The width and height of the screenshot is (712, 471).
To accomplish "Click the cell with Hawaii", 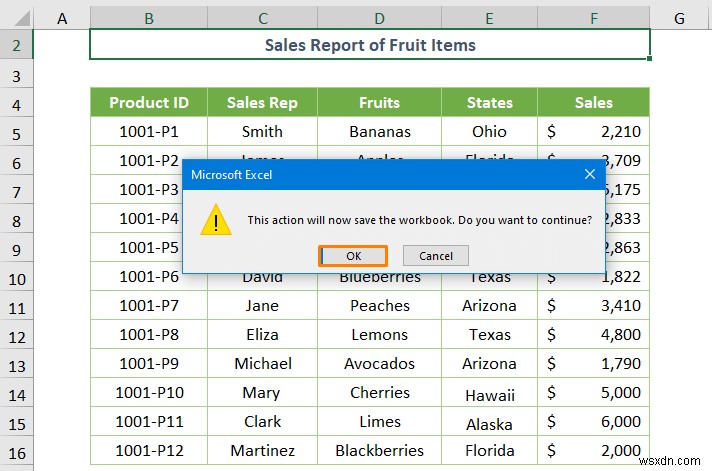I will pyautogui.click(x=489, y=394).
